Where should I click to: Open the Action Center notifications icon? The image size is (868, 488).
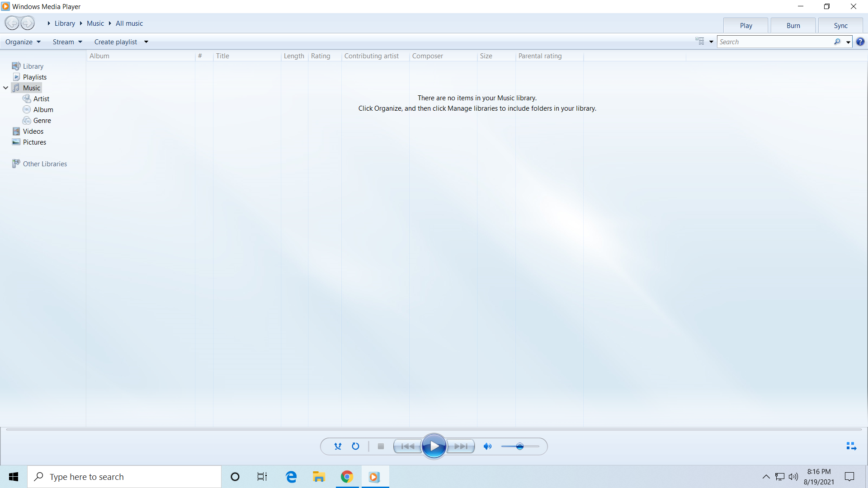tap(849, 477)
